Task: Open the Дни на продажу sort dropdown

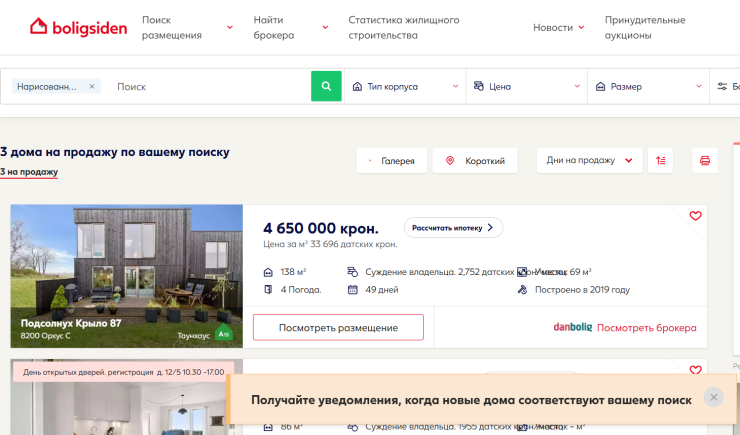Action: 589,160
